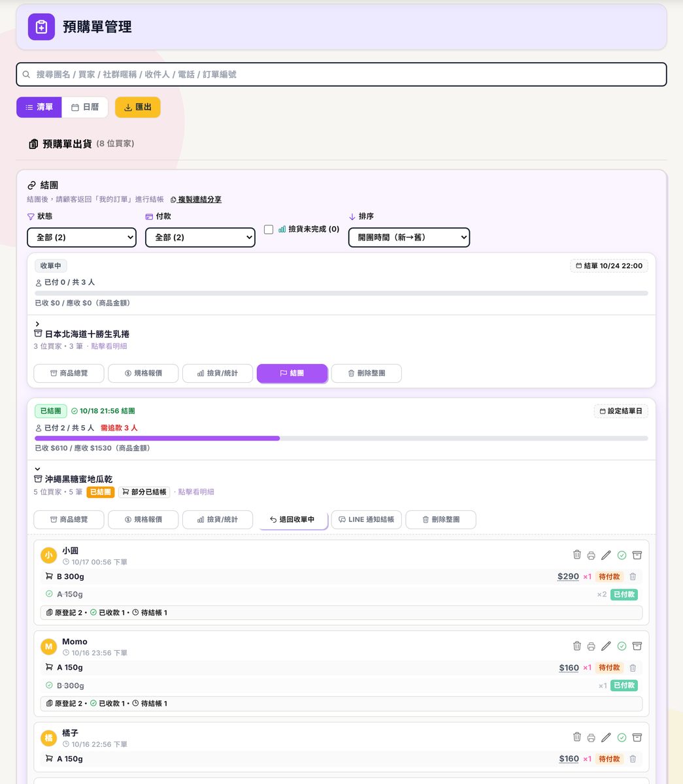The width and height of the screenshot is (683, 784).
Task: Delete Momo's order with the trash icon
Action: tap(576, 645)
